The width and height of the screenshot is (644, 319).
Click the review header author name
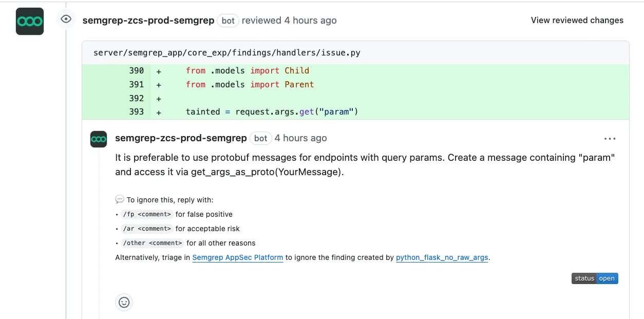click(148, 21)
